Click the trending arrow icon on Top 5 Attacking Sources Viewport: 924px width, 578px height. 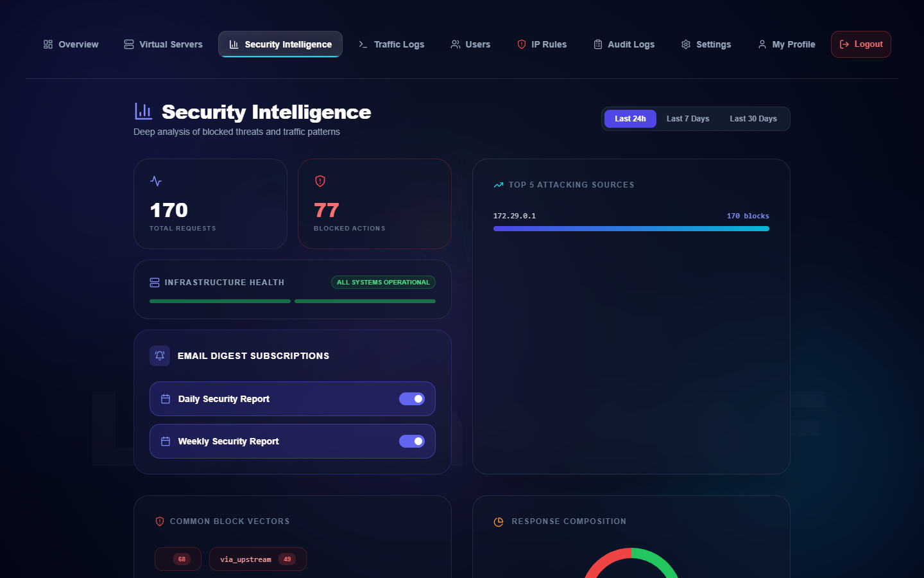(498, 184)
